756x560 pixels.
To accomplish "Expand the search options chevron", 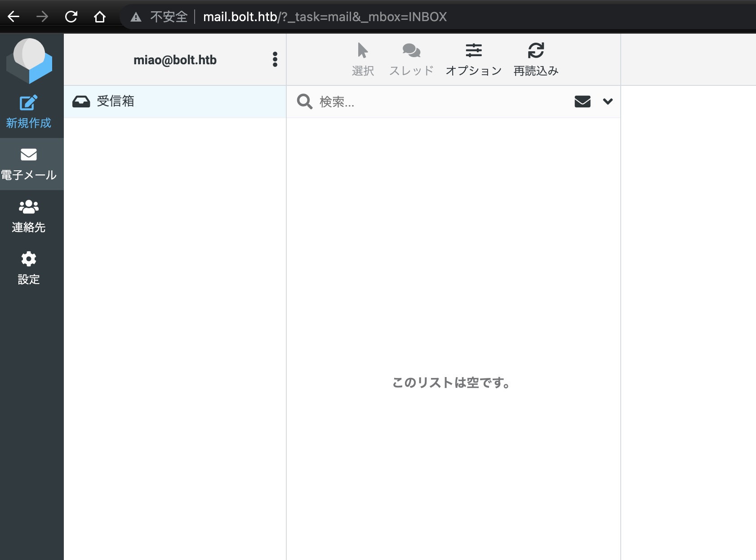I will [608, 102].
